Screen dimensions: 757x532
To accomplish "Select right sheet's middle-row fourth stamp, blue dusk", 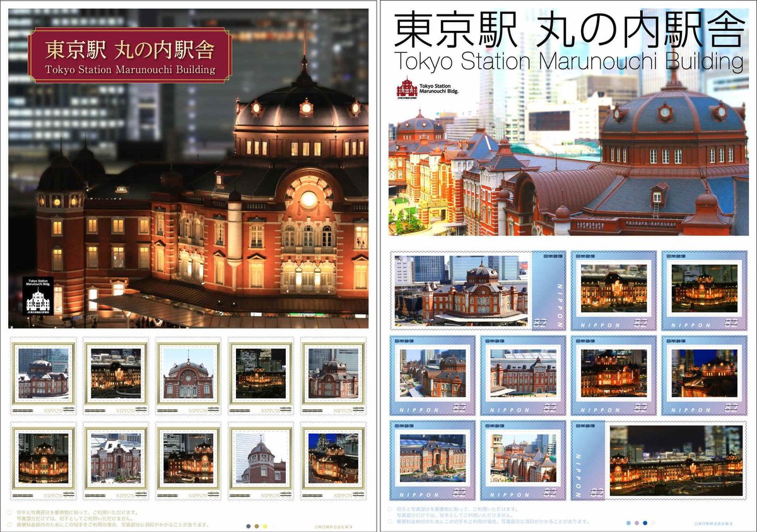I will coord(705,375).
